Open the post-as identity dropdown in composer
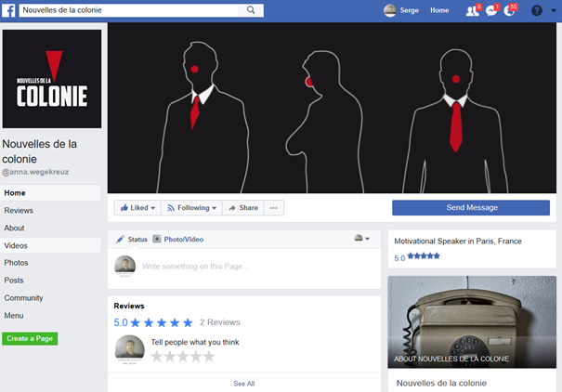562x392 pixels. click(362, 239)
